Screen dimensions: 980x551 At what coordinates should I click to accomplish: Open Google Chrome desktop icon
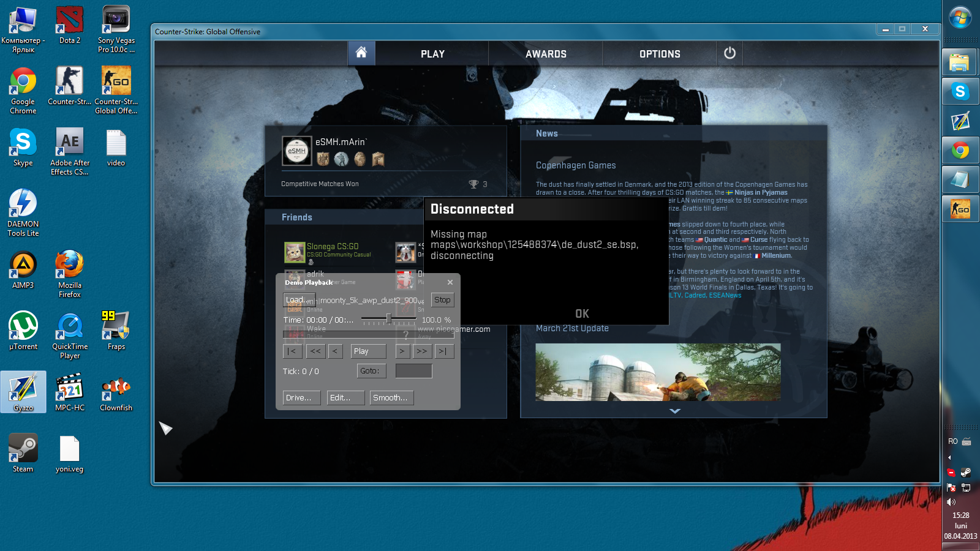(x=23, y=91)
